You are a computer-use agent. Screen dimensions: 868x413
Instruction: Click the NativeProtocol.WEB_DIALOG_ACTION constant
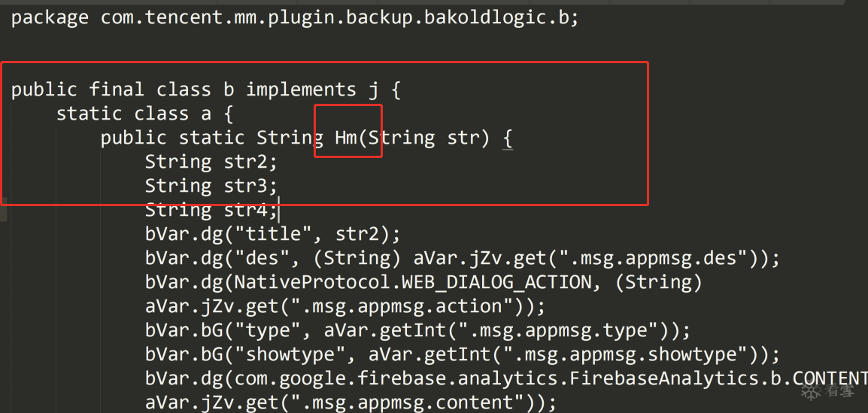[x=413, y=282]
